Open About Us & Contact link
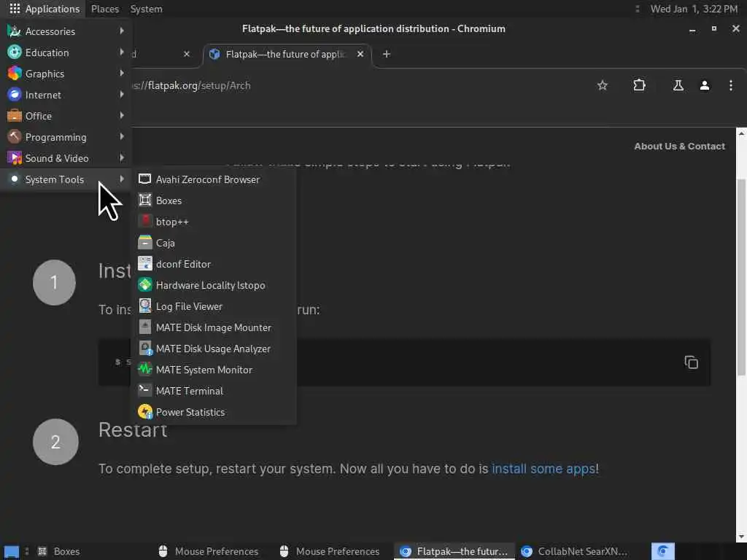The width and height of the screenshot is (747, 560). pos(679,146)
